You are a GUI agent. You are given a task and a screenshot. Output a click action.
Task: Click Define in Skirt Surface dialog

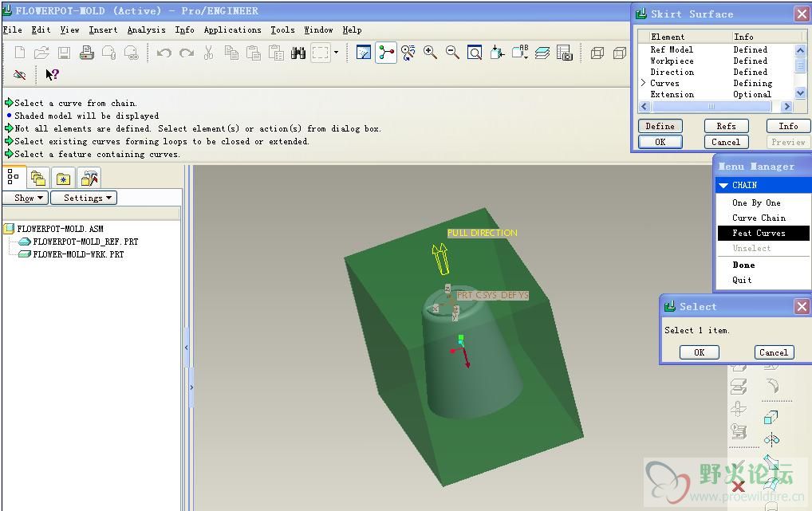tap(660, 126)
